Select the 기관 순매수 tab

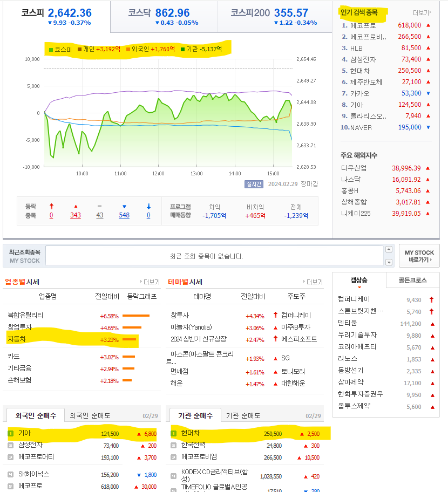coord(195,415)
